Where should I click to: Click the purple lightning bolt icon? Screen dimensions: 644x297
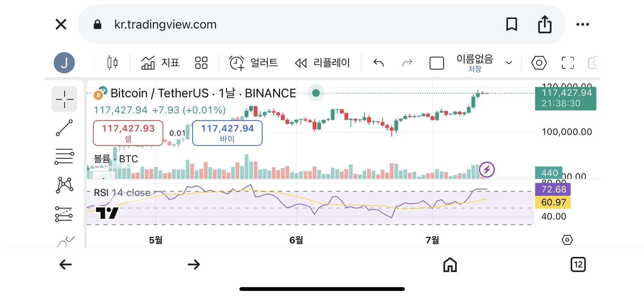(x=487, y=170)
